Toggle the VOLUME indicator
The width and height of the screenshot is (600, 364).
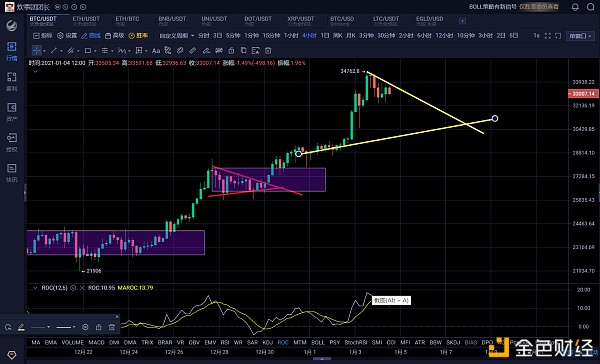tap(72, 342)
